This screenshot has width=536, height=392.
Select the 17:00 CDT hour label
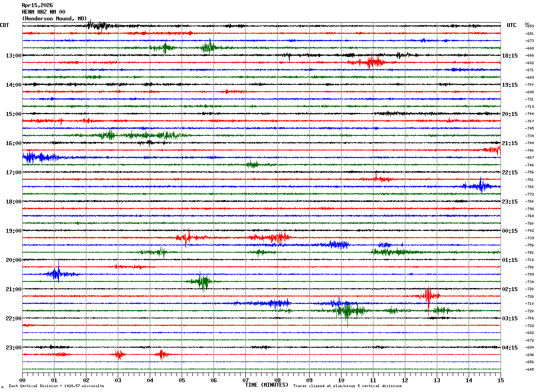(13, 173)
